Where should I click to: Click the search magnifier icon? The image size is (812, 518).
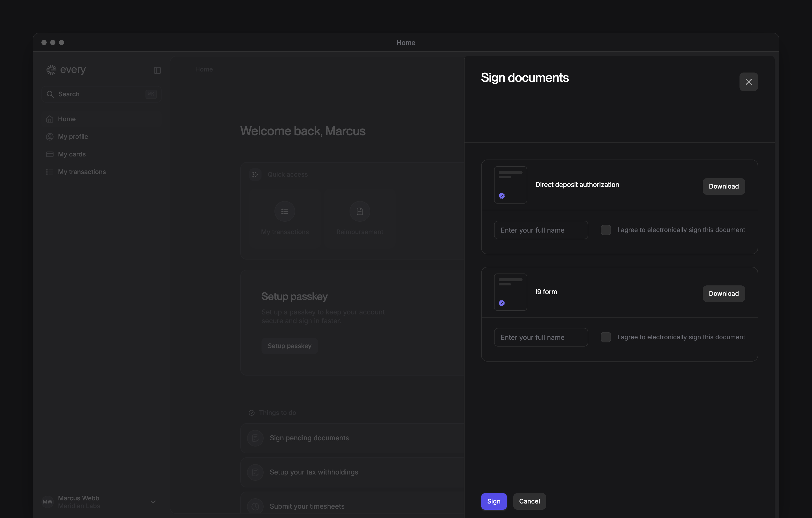pyautogui.click(x=50, y=94)
